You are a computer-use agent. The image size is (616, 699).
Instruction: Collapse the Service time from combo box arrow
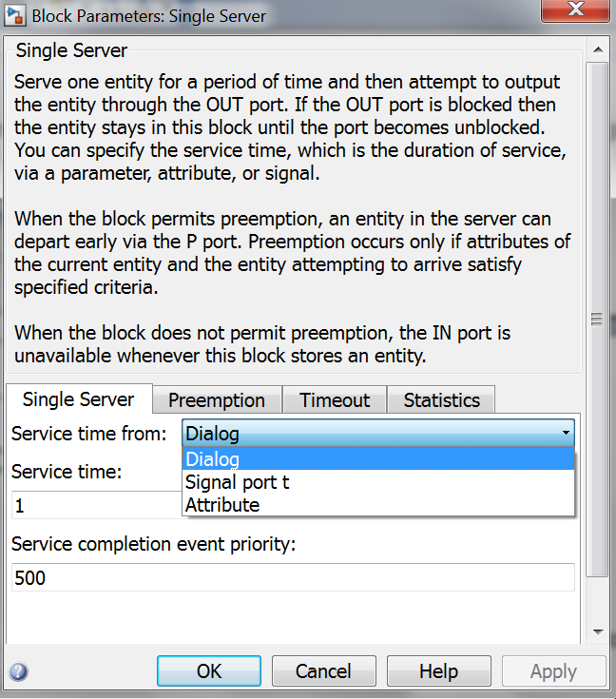(566, 433)
